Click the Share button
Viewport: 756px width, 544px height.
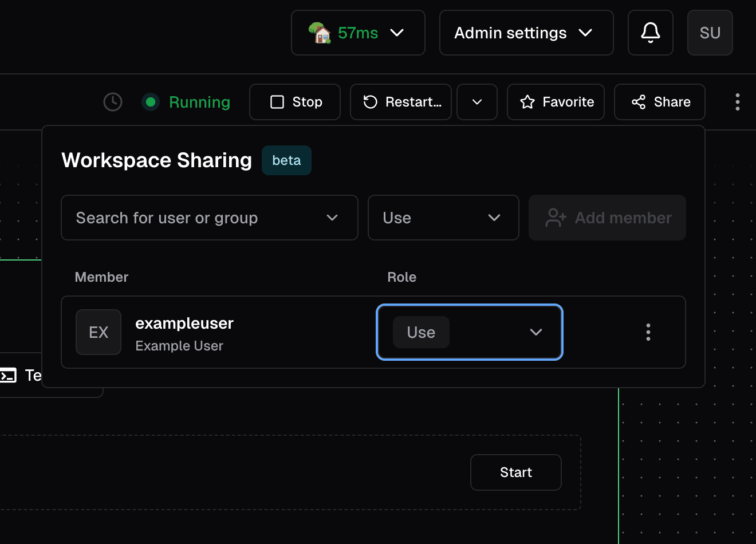660,102
